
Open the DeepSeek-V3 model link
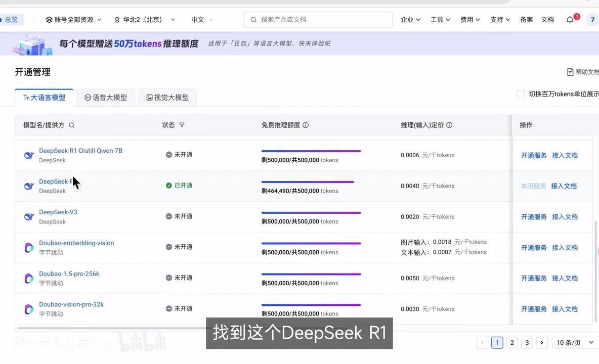point(58,212)
